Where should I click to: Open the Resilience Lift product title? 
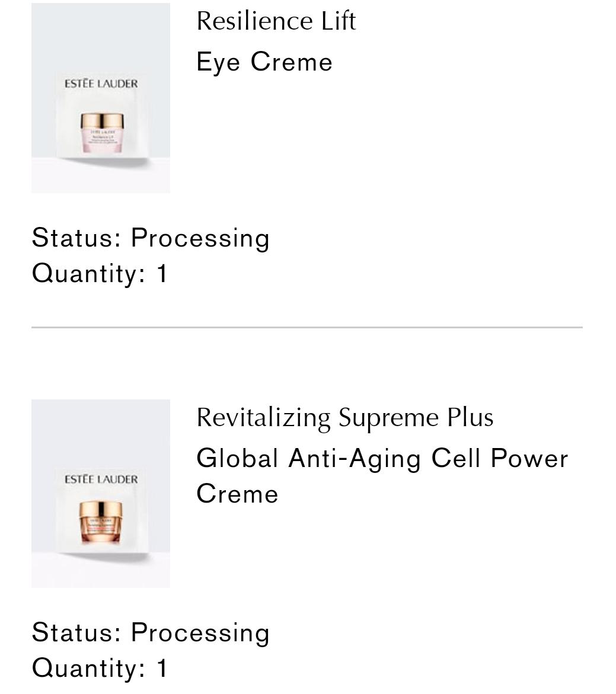276,21
